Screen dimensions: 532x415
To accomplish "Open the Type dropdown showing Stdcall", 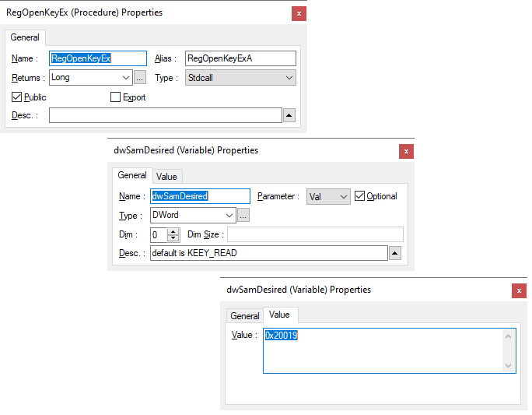I will click(x=240, y=78).
